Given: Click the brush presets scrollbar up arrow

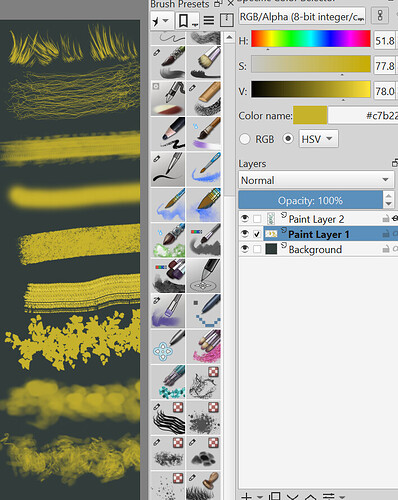Looking at the screenshot, I should 229,37.
